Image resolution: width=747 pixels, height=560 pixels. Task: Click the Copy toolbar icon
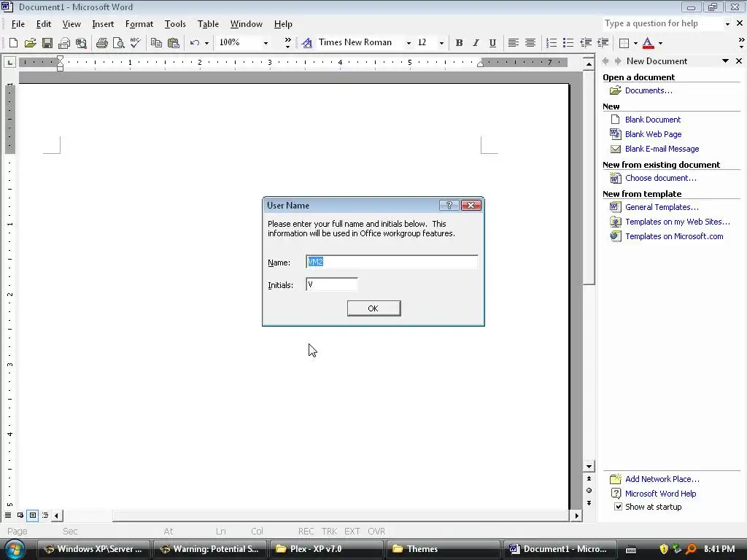(x=156, y=43)
